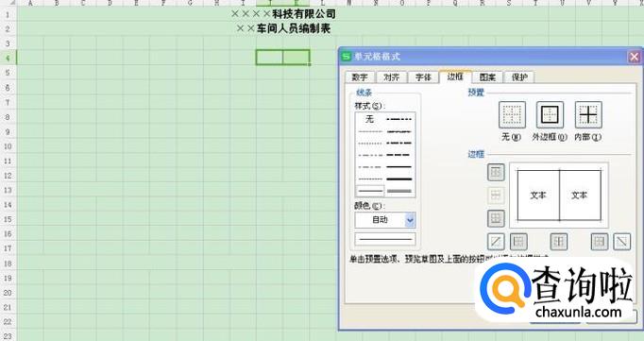
Task: Apply the 内部 inside border preset
Action: [x=588, y=114]
